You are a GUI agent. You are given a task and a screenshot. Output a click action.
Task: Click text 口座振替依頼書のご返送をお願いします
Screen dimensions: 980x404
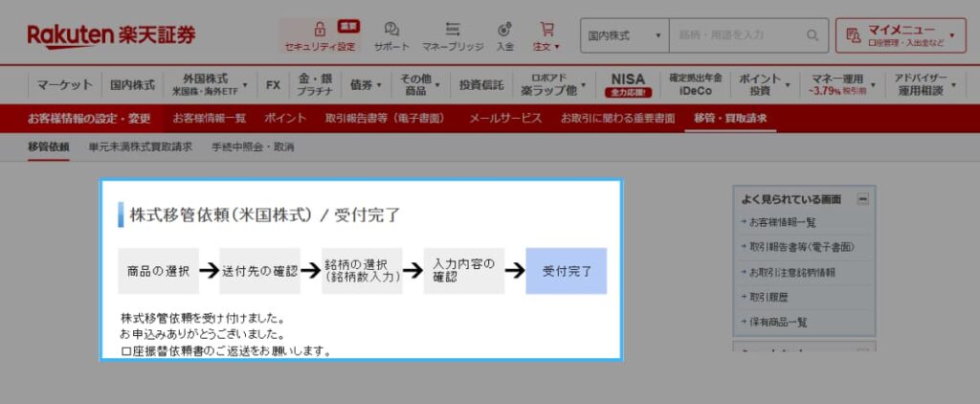coord(226,351)
